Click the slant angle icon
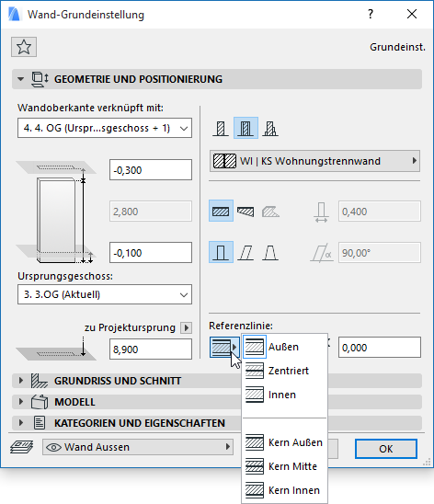434x504 pixels. 321,253
